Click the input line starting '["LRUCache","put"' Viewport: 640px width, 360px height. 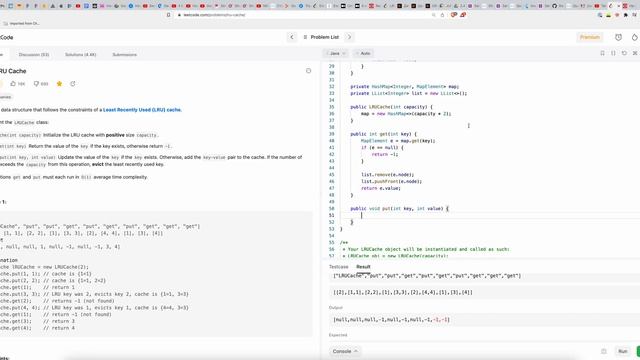tap(427, 276)
